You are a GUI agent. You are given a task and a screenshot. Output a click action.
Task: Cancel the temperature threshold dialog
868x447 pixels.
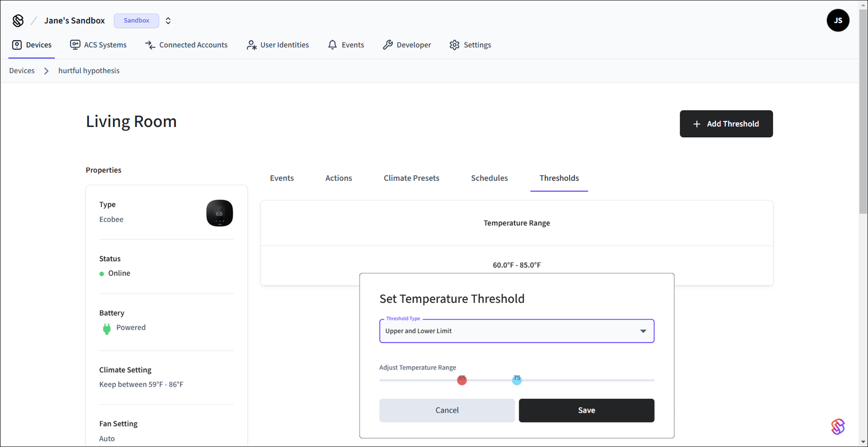point(447,411)
